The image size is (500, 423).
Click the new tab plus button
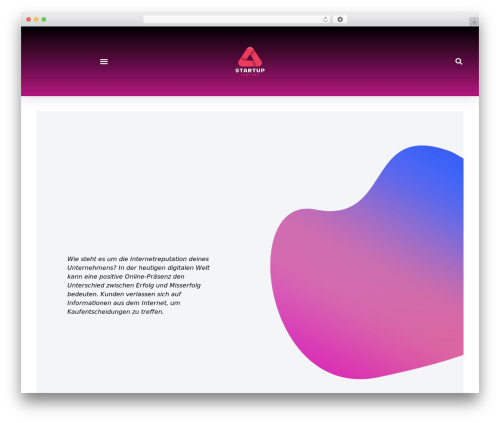[474, 22]
